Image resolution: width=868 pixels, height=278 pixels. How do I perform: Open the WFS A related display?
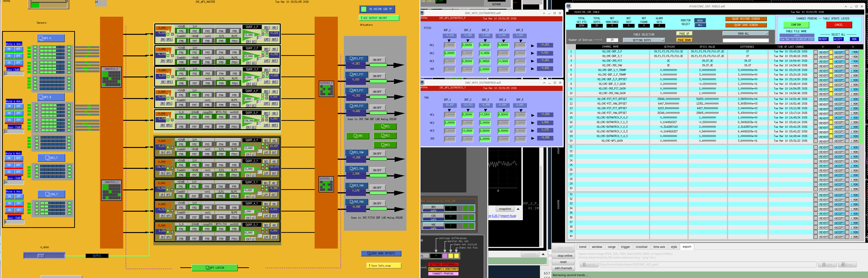click(51, 38)
